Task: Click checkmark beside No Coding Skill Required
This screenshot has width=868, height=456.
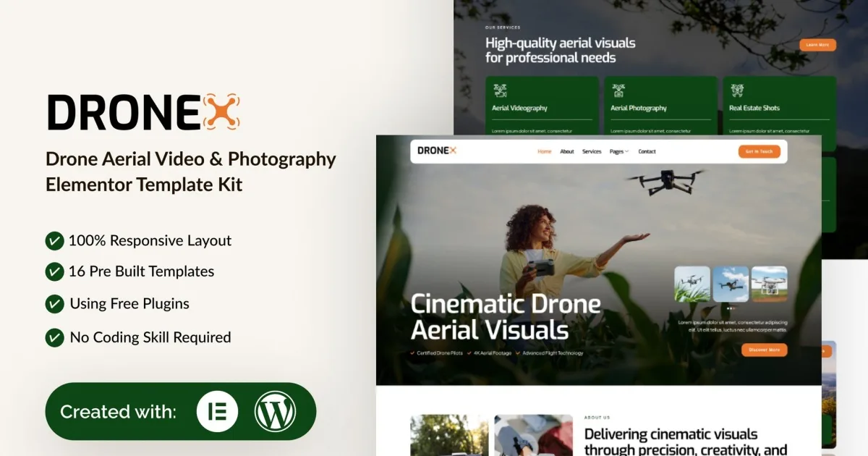Action: pyautogui.click(x=54, y=337)
